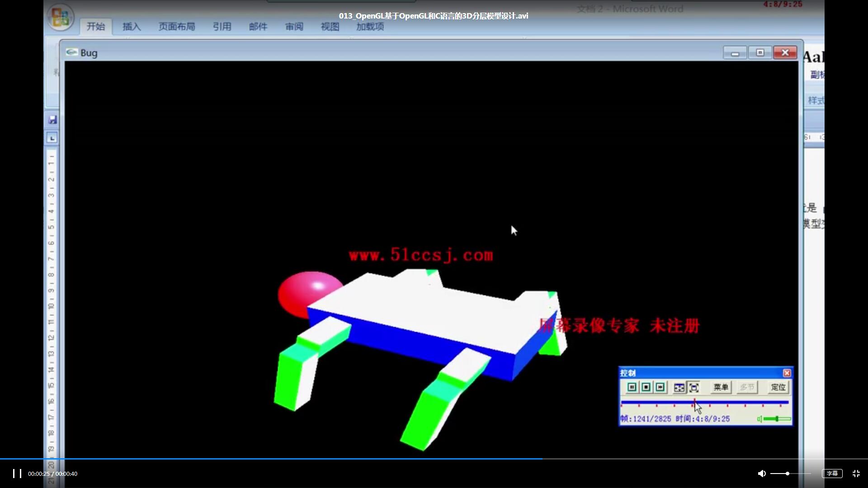Exit fullscreen with the bottom-right icon

856,474
